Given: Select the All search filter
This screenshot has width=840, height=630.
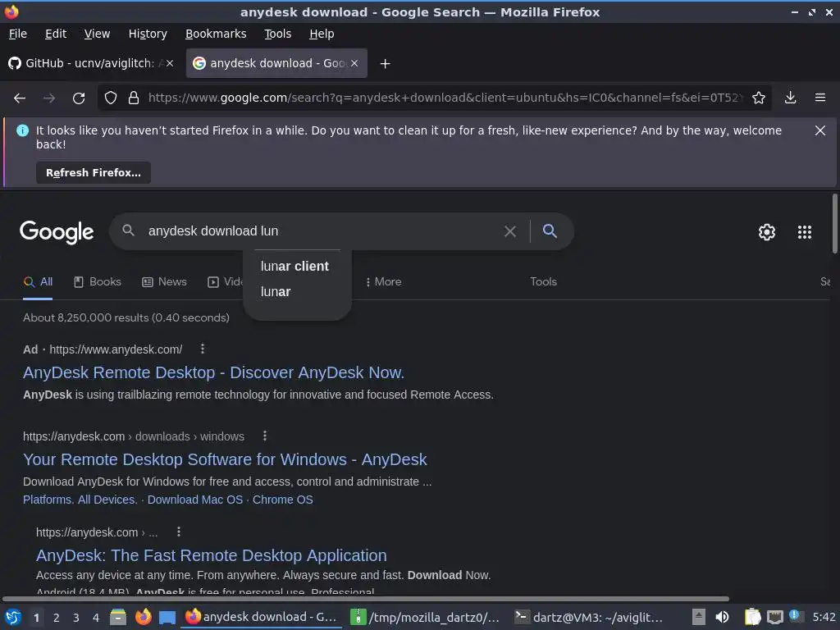Looking at the screenshot, I should pos(38,282).
